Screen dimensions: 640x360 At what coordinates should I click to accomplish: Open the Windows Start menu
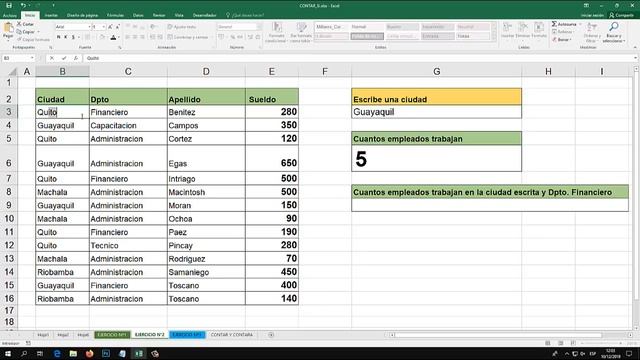pyautogui.click(x=8, y=353)
